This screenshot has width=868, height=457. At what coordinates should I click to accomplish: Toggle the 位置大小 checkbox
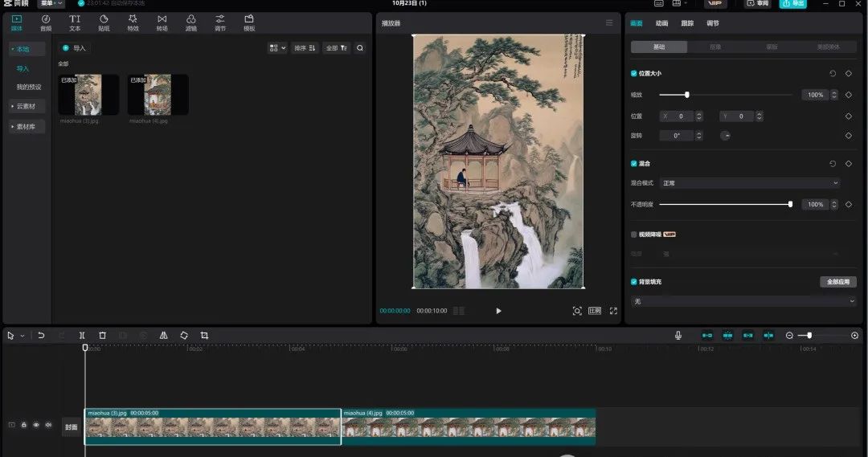634,73
